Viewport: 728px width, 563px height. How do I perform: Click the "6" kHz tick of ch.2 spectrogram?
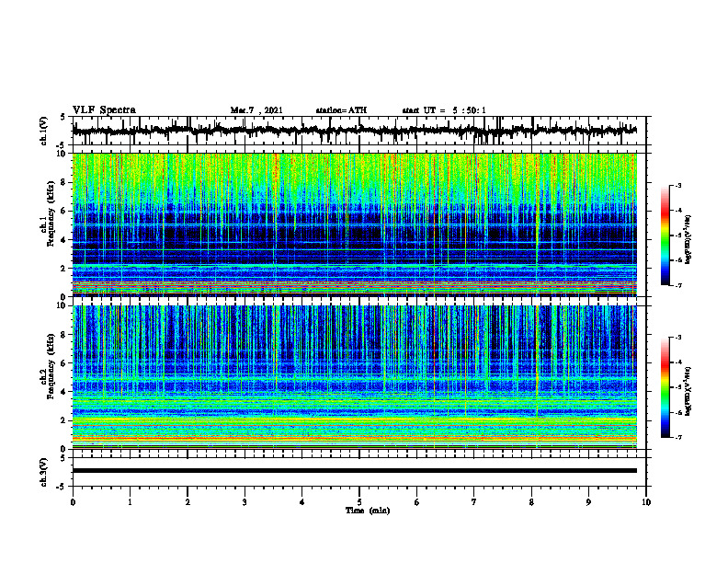tap(64, 363)
